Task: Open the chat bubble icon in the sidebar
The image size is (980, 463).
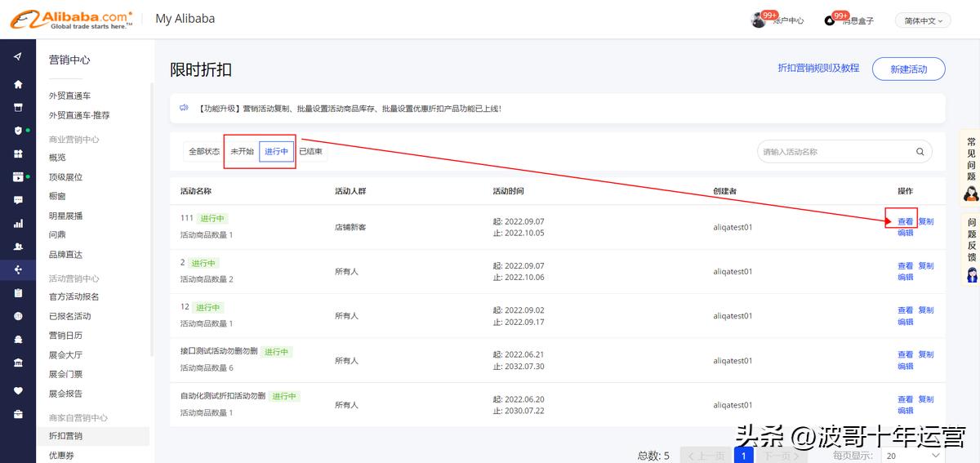Action: point(18,200)
